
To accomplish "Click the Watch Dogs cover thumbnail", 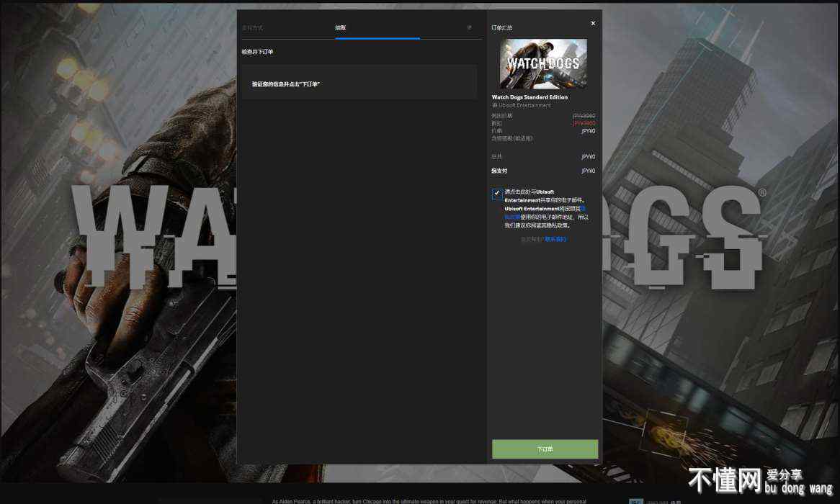I will tap(543, 63).
